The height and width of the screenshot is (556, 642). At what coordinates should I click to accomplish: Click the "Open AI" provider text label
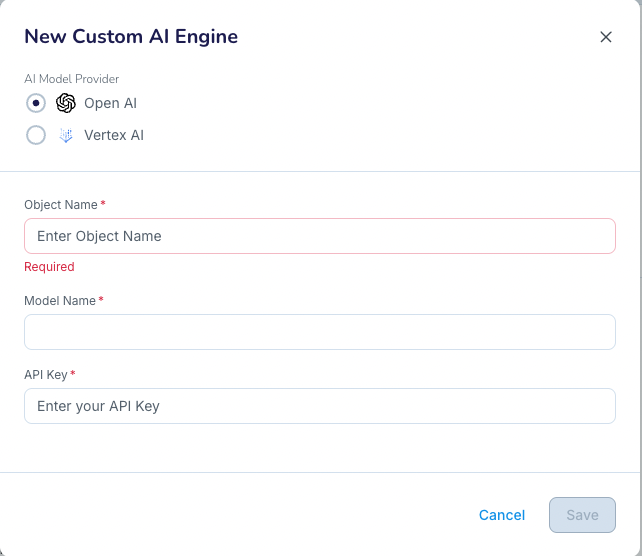click(110, 103)
